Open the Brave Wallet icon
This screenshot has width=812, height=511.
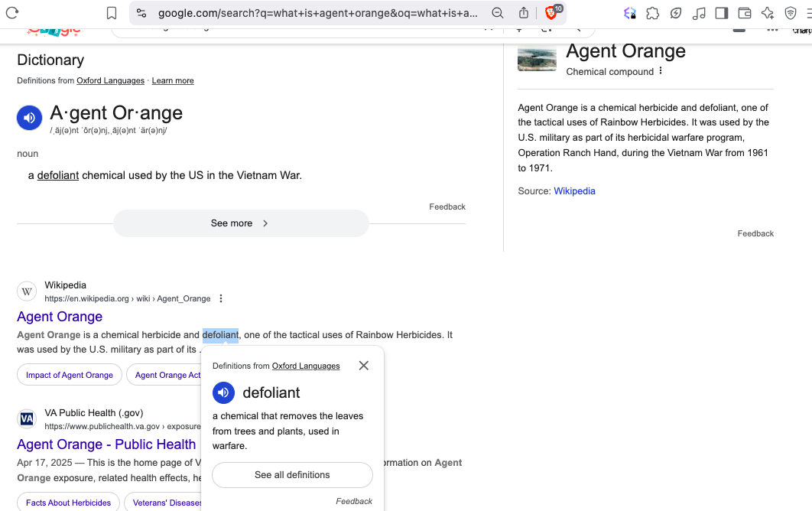point(744,13)
